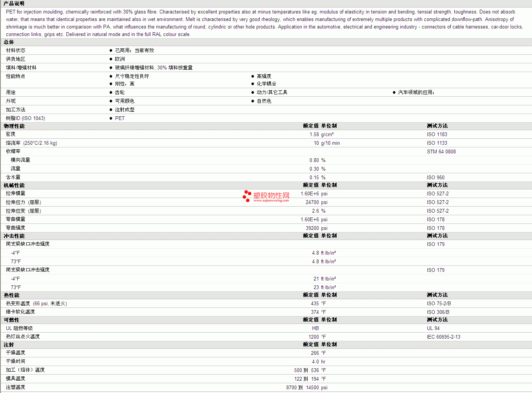Select the ISO 306/B test method
The image size is (532, 393).
438,312
